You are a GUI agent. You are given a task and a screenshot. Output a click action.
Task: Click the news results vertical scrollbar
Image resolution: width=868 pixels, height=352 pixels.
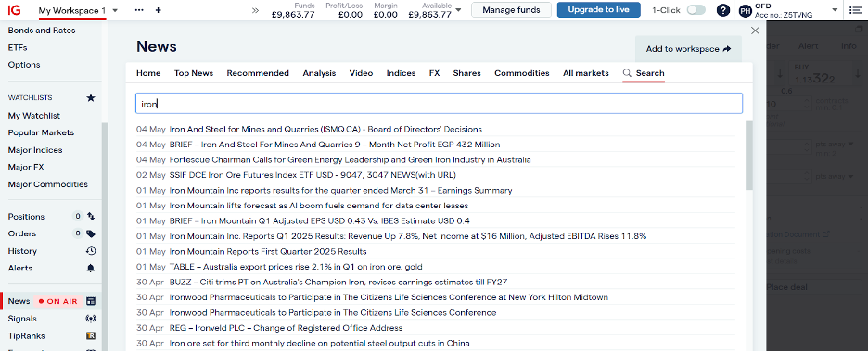[x=749, y=156]
